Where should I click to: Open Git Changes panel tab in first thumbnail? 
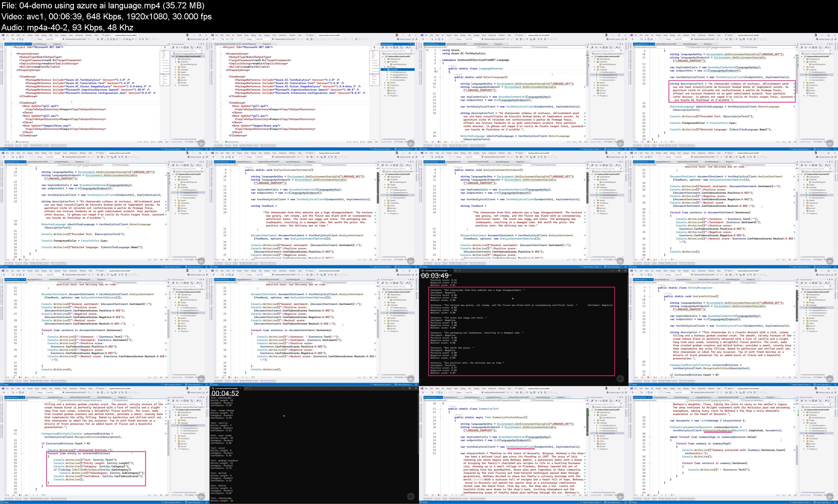(189, 142)
